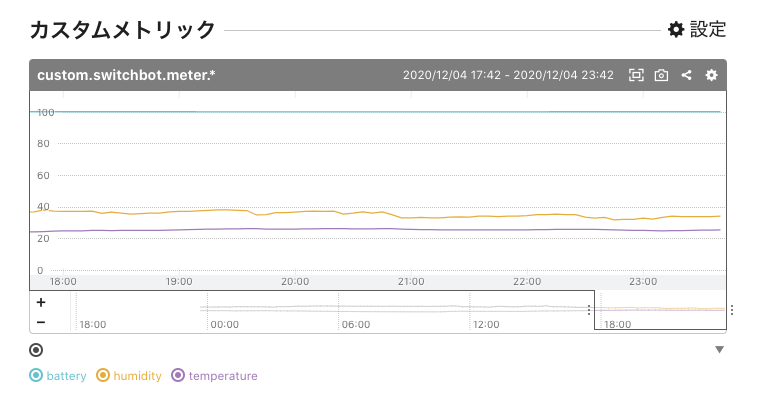Click the カスタムメトリック section heading

(123, 30)
